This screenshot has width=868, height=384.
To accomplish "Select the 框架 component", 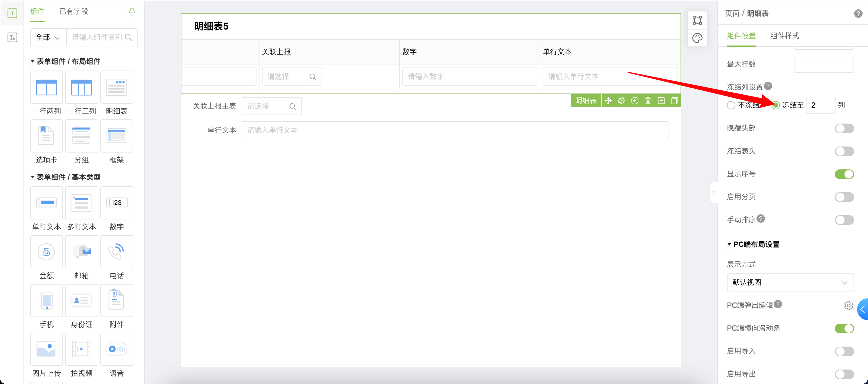I will (117, 136).
